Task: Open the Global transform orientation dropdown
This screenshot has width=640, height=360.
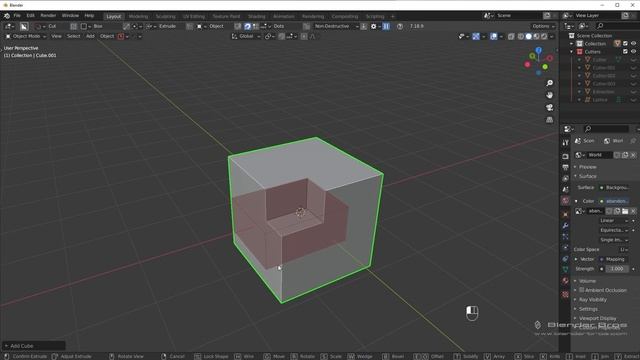Action: click(x=246, y=36)
